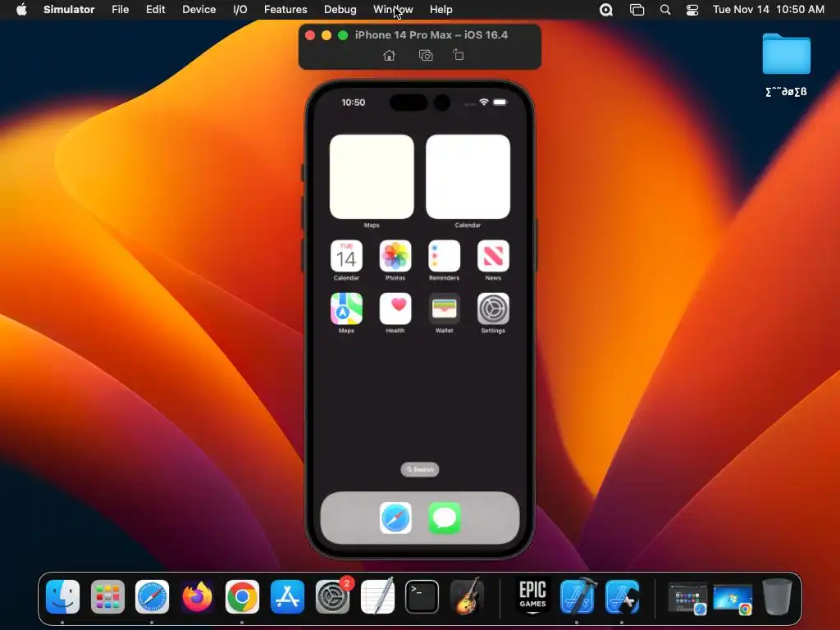The image size is (840, 630).
Task: Launch the Wallet app in simulator
Action: pos(444,308)
